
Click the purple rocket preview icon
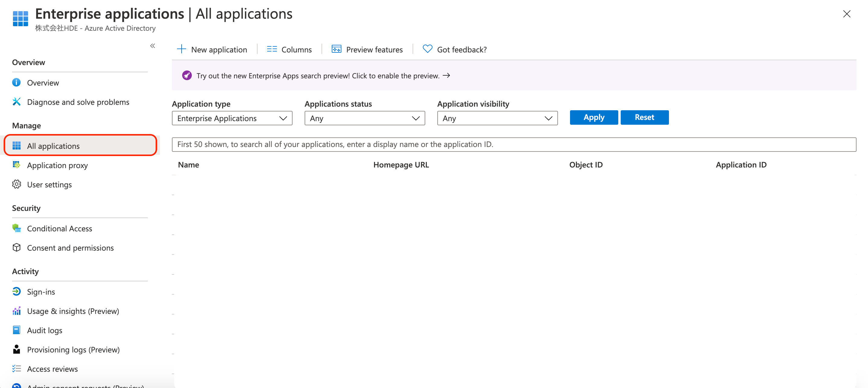coord(187,75)
